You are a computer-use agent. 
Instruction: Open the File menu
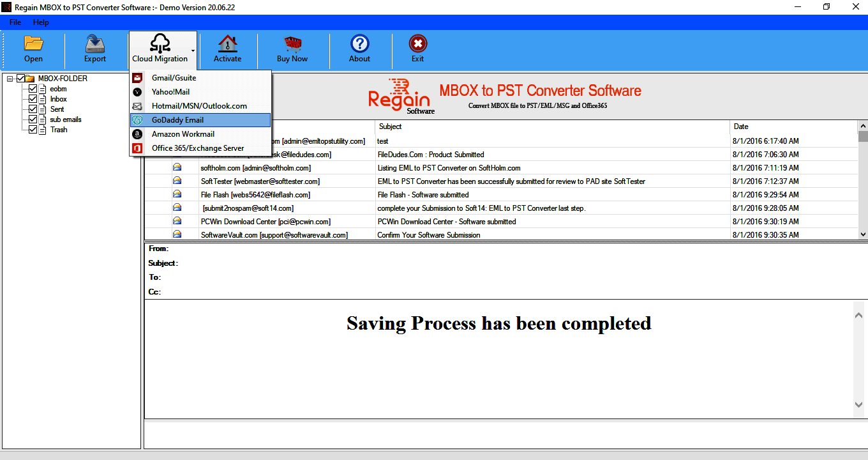(15, 22)
